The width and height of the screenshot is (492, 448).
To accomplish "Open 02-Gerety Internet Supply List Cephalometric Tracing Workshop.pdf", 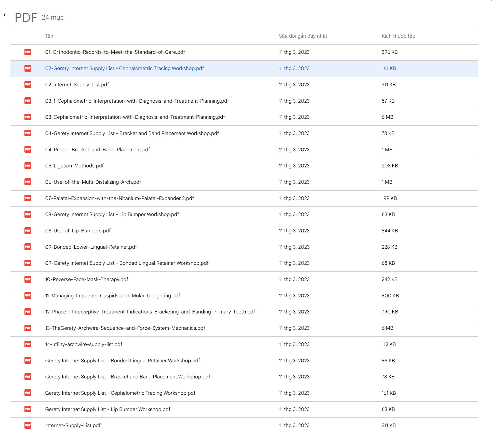I will [x=125, y=68].
